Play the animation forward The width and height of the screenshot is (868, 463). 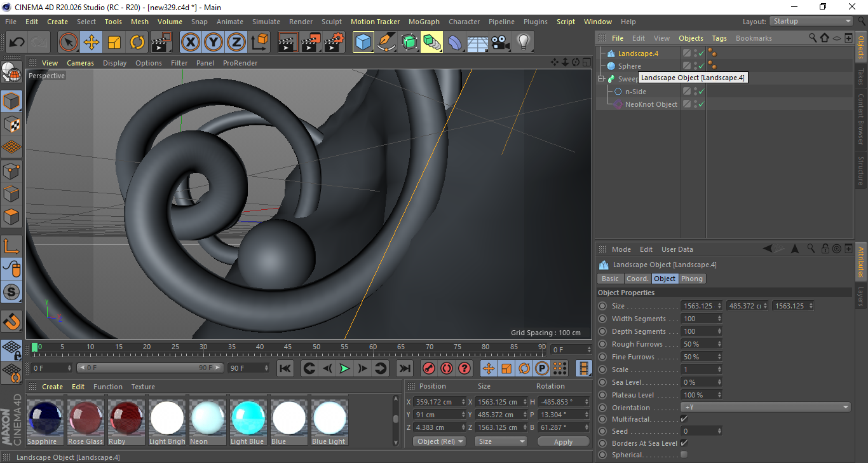344,368
